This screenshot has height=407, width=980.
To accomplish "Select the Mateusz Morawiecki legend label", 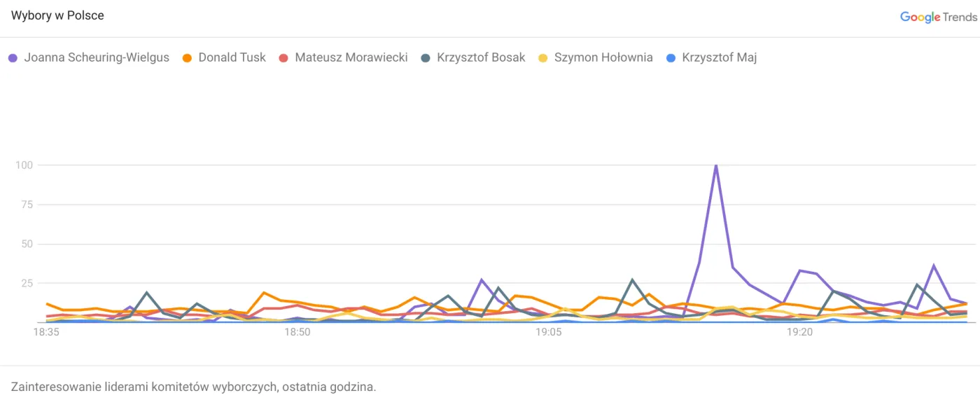I will (x=351, y=58).
